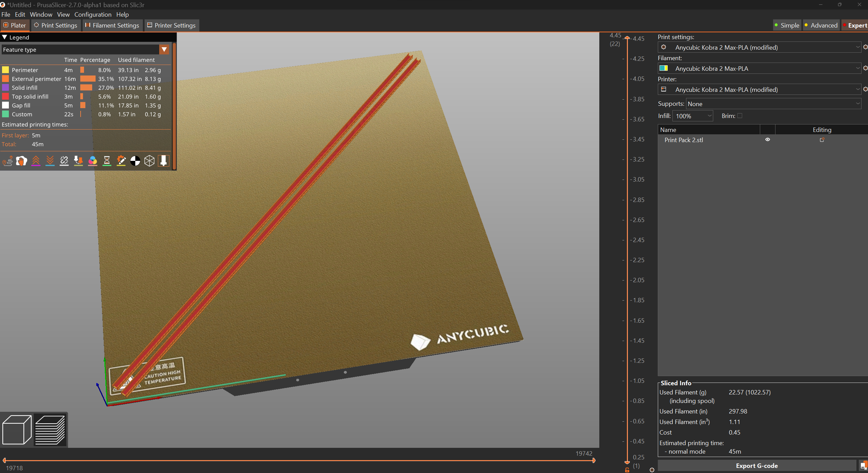Toggle travel moves visibility icon in legend

pos(7,161)
